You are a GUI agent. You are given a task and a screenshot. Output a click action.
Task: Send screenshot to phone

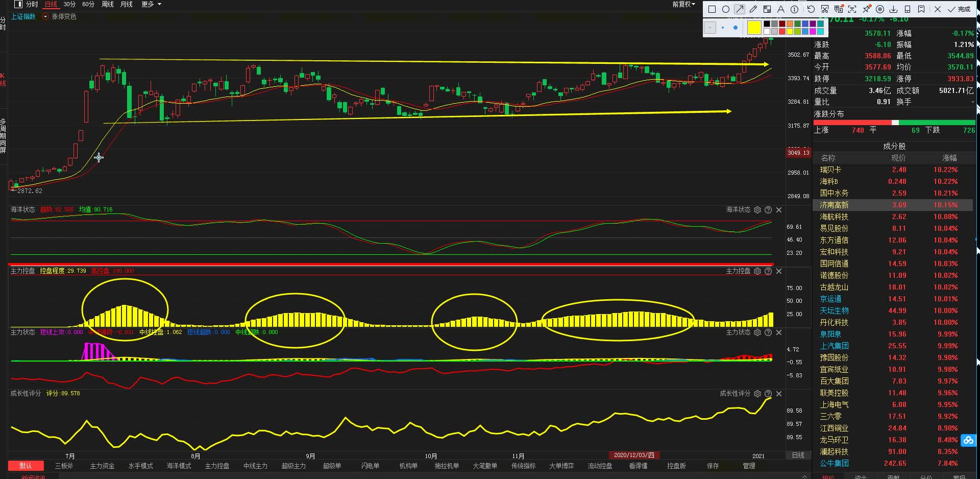pos(908,9)
